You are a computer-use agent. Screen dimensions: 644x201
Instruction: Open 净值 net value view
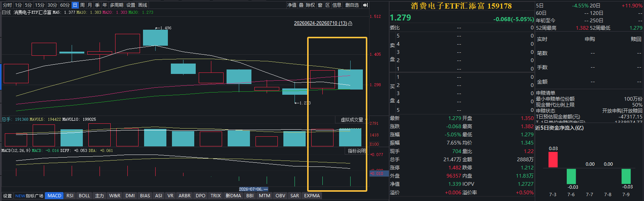pyautogui.click(x=292, y=5)
